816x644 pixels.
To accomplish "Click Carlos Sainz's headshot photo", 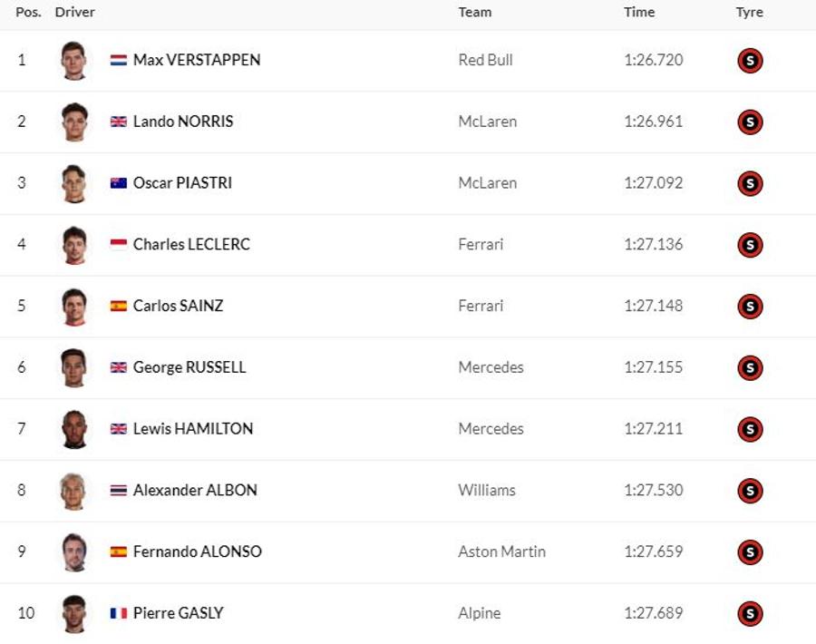I will pyautogui.click(x=74, y=306).
